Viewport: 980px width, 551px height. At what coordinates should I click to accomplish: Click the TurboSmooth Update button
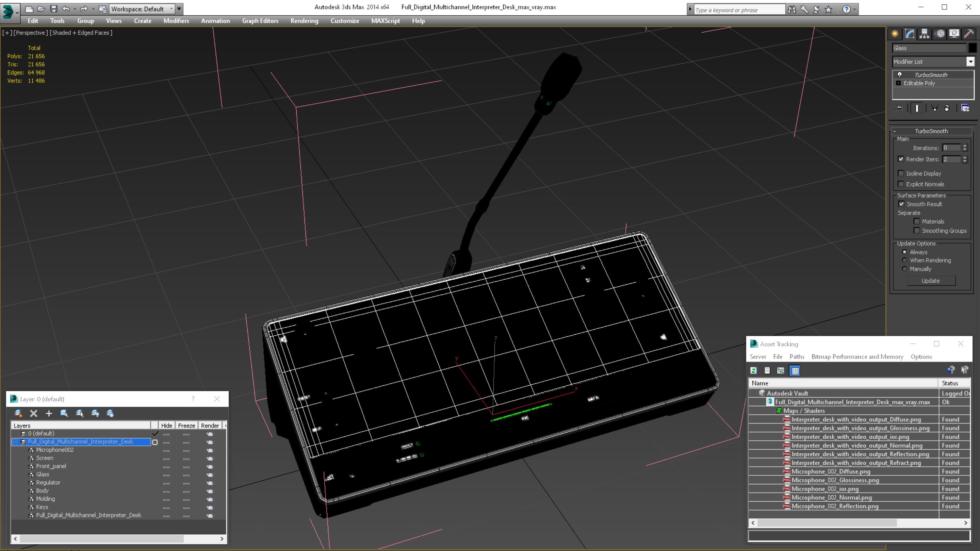coord(931,281)
